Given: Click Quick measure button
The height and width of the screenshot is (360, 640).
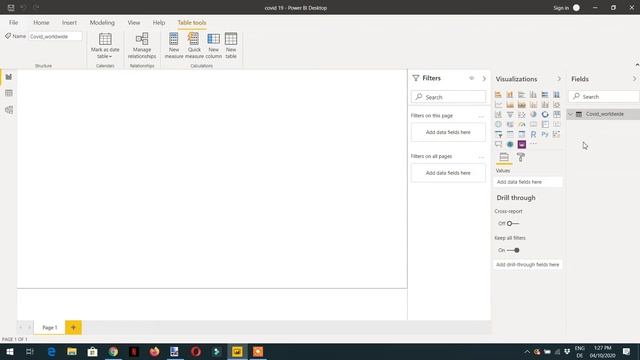Looking at the screenshot, I should click(194, 46).
